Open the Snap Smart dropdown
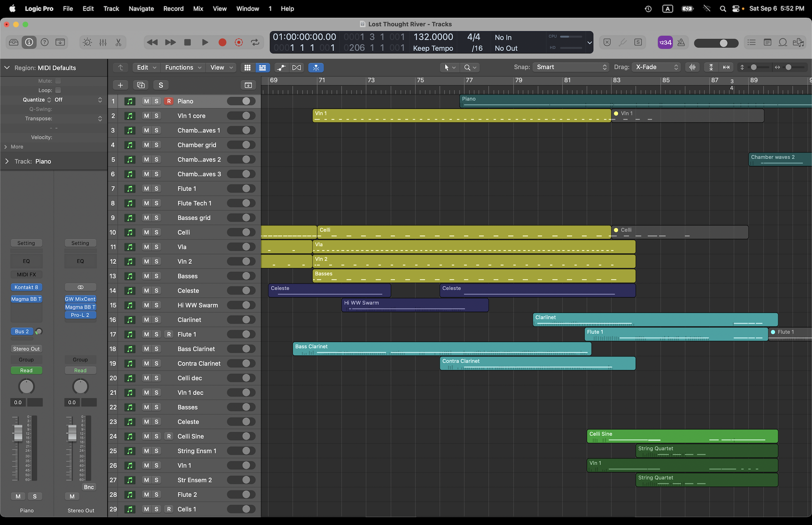The height and width of the screenshot is (525, 812). pyautogui.click(x=571, y=67)
